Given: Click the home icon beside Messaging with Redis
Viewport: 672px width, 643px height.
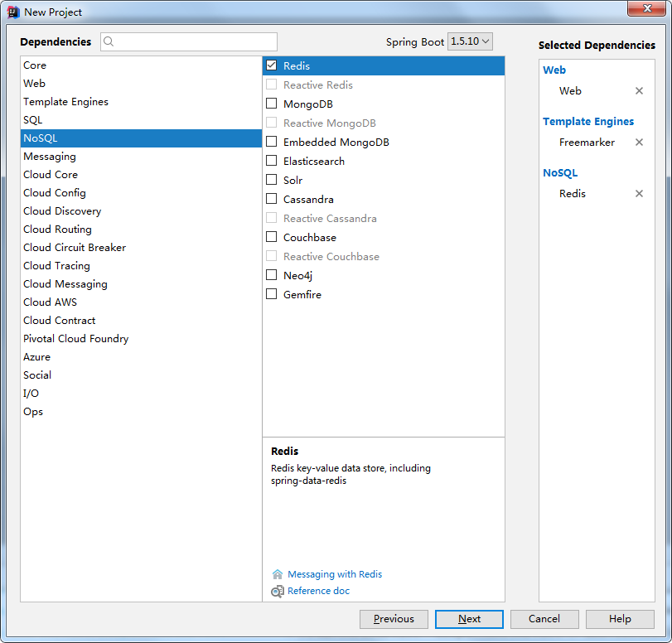Looking at the screenshot, I should pyautogui.click(x=278, y=574).
